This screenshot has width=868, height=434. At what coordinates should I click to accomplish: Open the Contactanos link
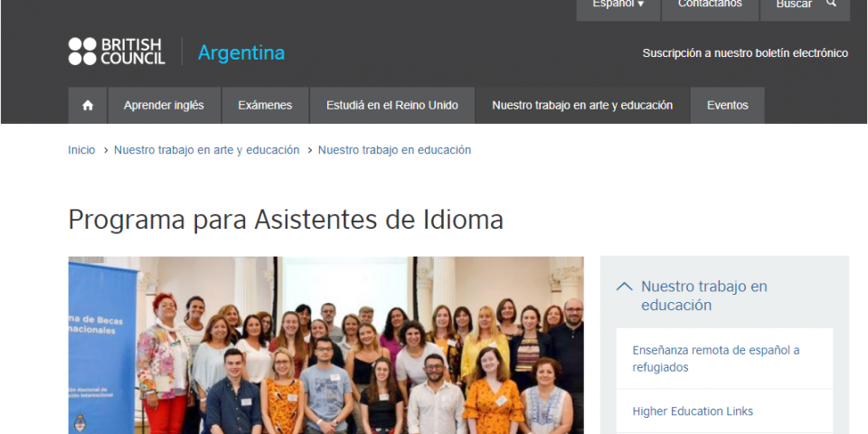click(x=711, y=5)
